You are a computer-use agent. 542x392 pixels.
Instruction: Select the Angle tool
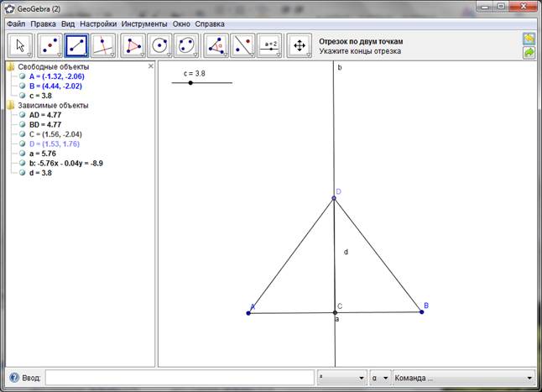click(x=216, y=45)
